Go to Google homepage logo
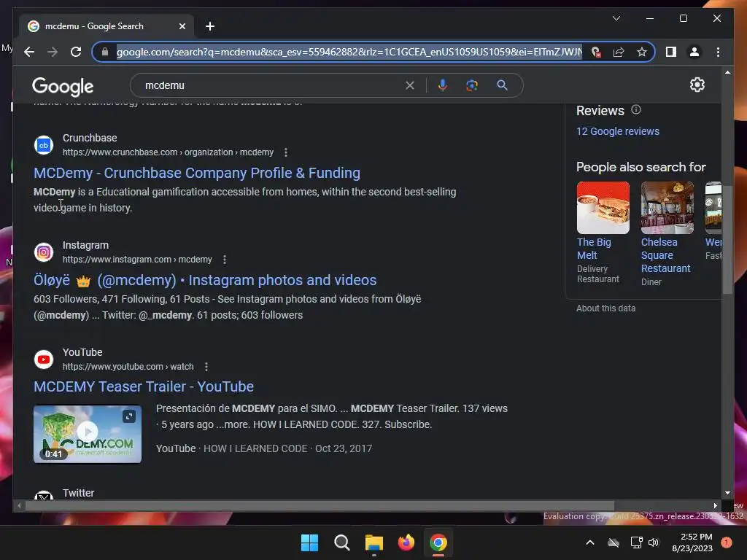This screenshot has height=560, width=747. point(63,87)
